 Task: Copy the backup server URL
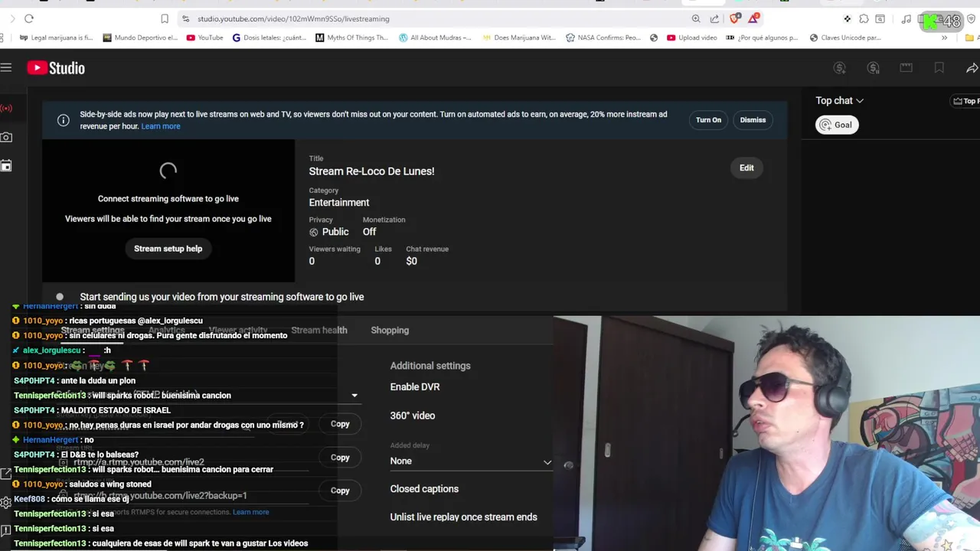click(x=340, y=491)
